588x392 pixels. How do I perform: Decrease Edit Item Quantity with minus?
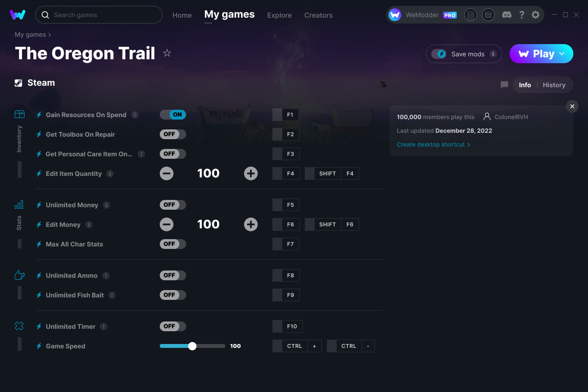pyautogui.click(x=167, y=173)
